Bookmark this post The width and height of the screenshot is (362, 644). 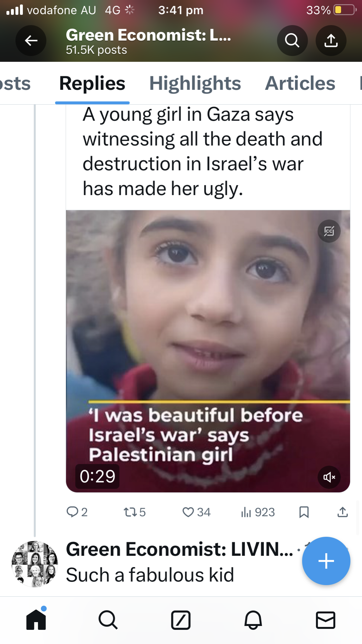[x=304, y=512]
